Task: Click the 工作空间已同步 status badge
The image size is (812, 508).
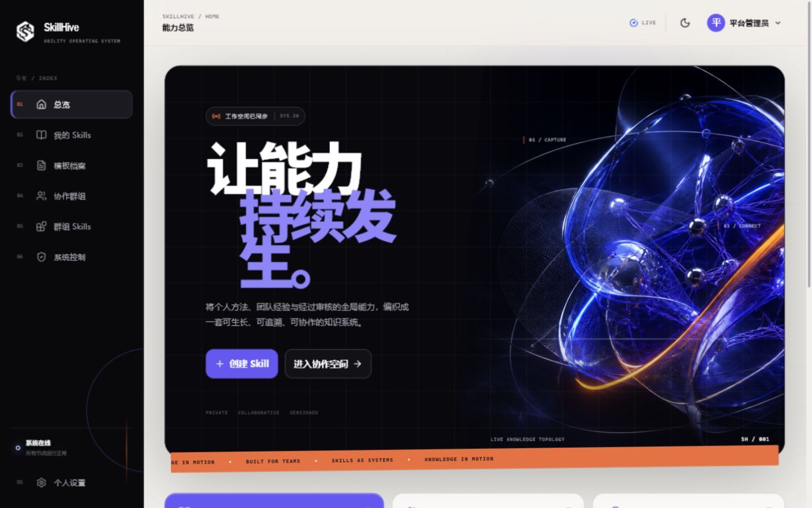Action: pos(256,116)
